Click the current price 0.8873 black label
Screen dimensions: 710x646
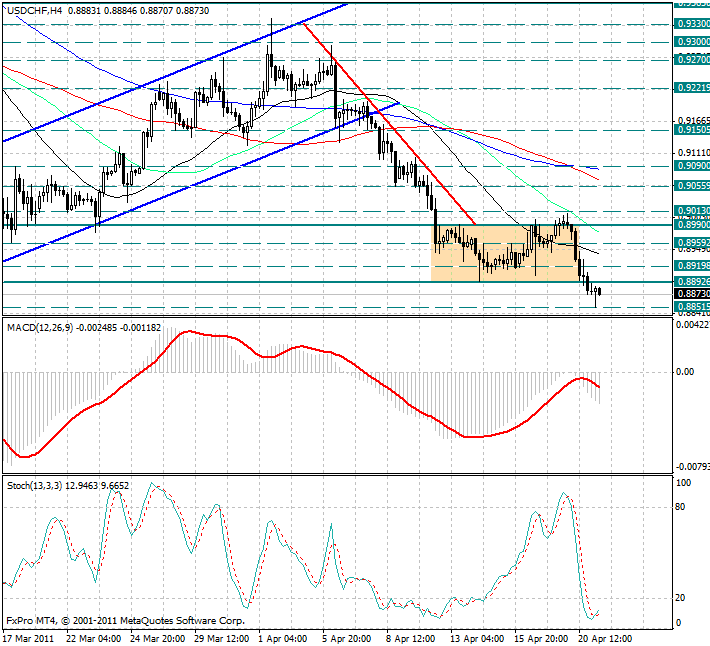coord(692,294)
